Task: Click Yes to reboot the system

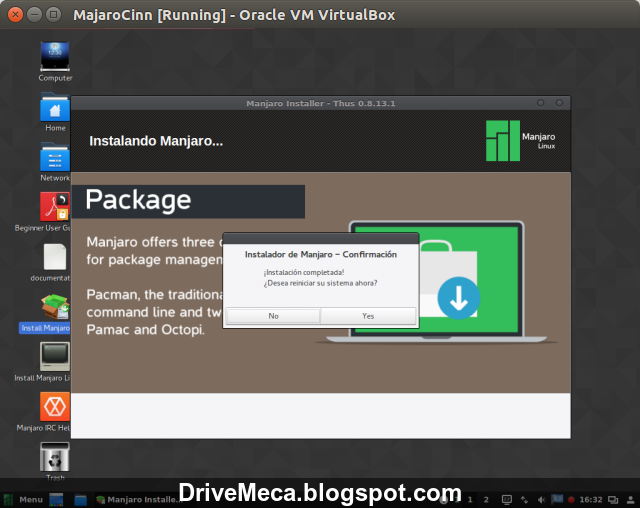Action: click(x=368, y=316)
